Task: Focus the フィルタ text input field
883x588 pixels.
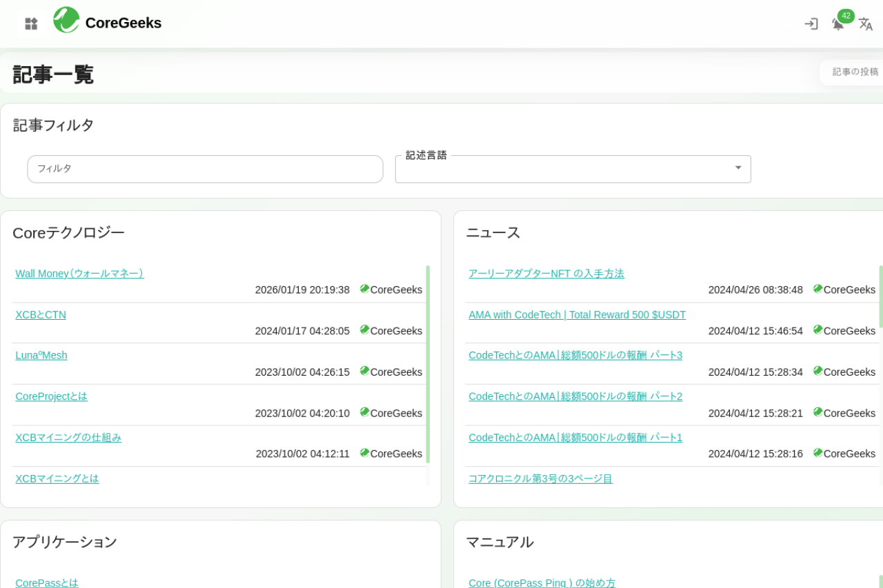Action: pos(205,169)
